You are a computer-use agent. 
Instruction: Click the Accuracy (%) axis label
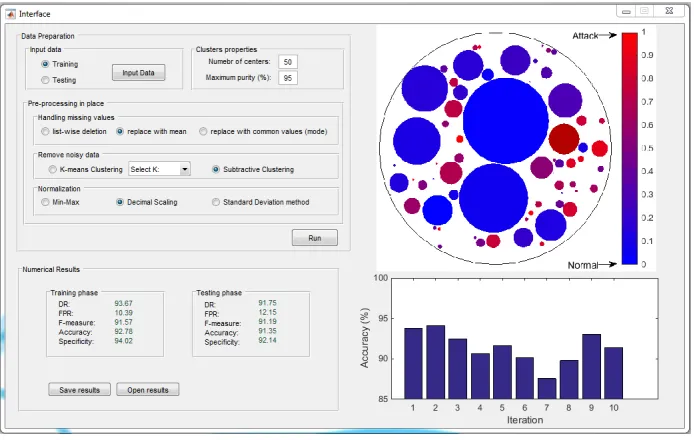pyautogui.click(x=364, y=338)
